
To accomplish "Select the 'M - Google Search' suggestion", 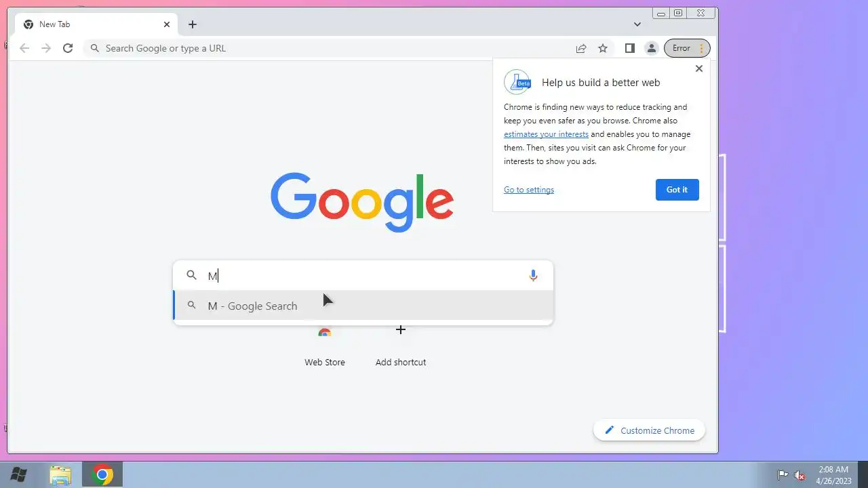I will 363,306.
